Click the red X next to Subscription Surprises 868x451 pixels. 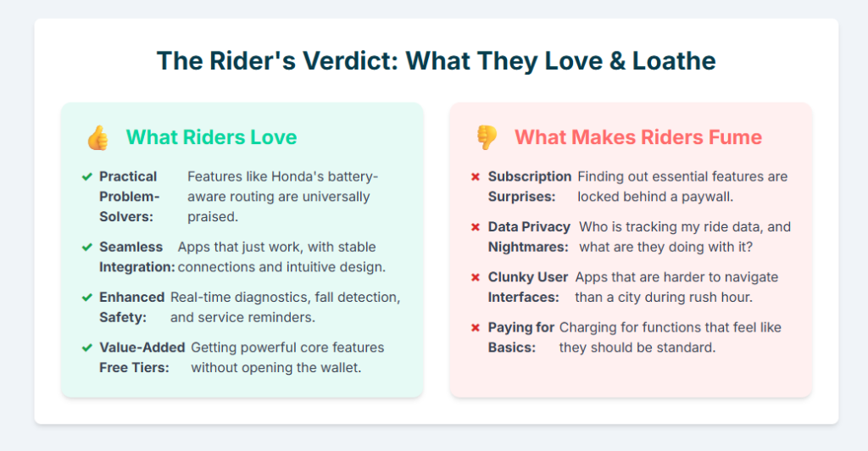point(476,176)
